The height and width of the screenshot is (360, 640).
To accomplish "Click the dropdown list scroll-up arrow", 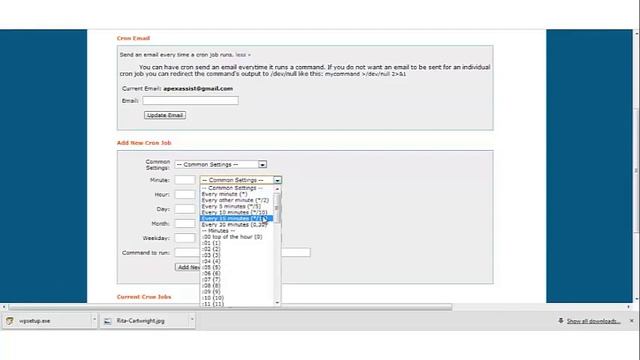I will [277, 189].
